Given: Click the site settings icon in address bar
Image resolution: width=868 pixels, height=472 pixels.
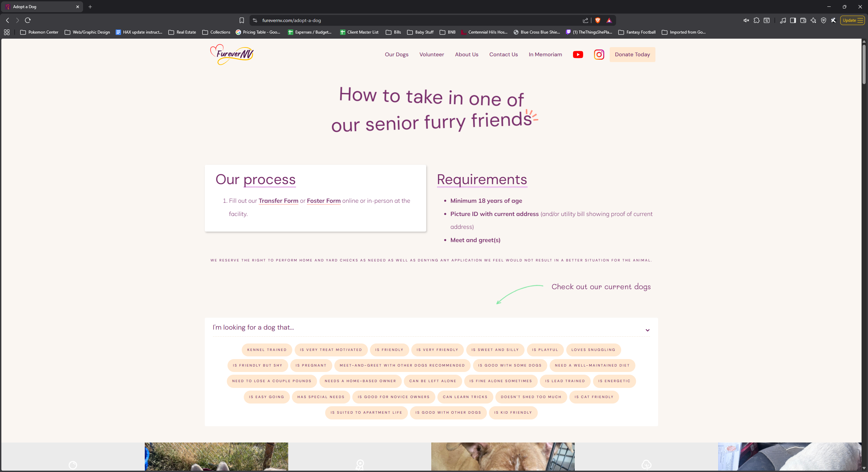Looking at the screenshot, I should [255, 20].
